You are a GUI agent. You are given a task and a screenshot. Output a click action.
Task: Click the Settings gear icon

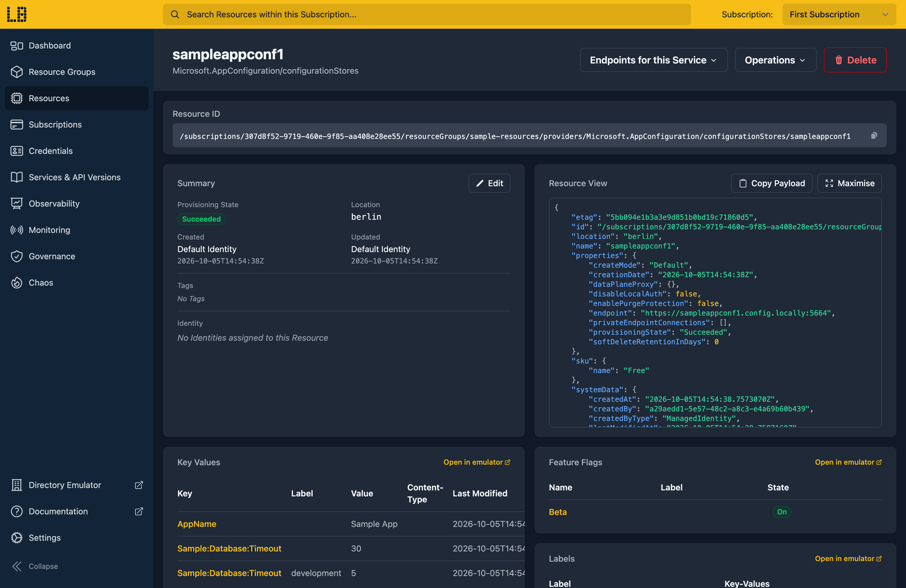(17, 538)
